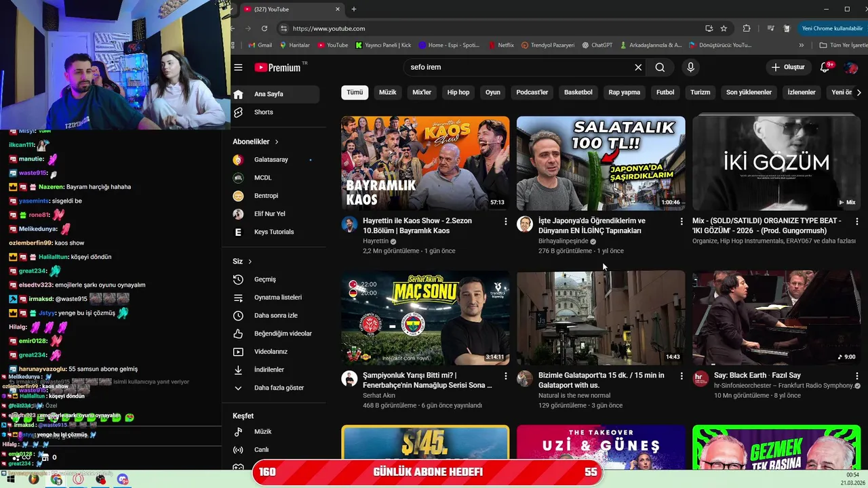This screenshot has width=868, height=488.
Task: Open the account avatar menu
Action: [851, 67]
